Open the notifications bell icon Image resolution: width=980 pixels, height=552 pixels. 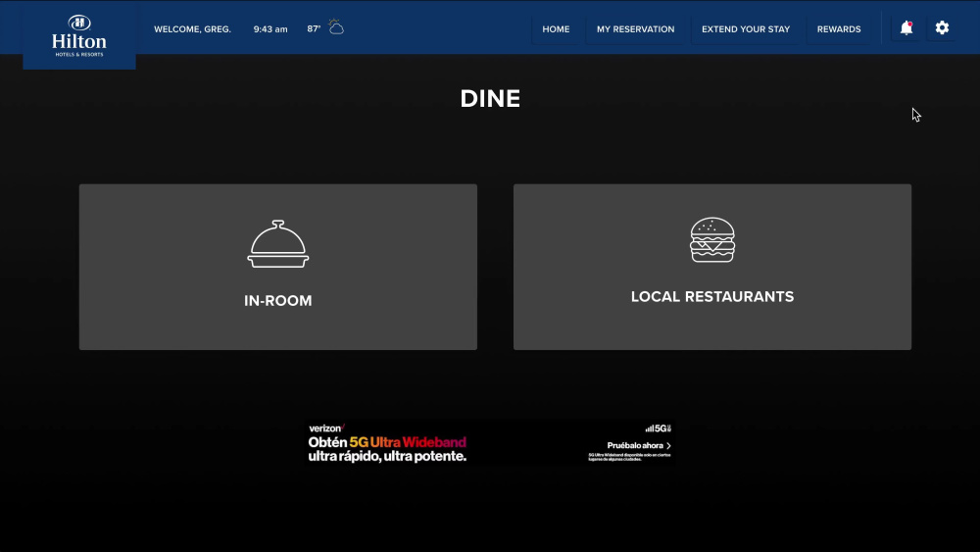coord(906,28)
